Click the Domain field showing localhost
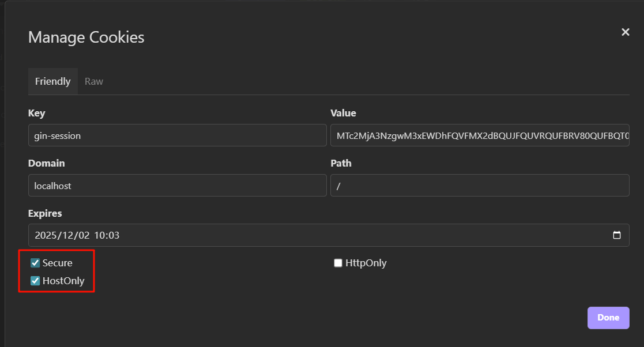 (x=177, y=186)
